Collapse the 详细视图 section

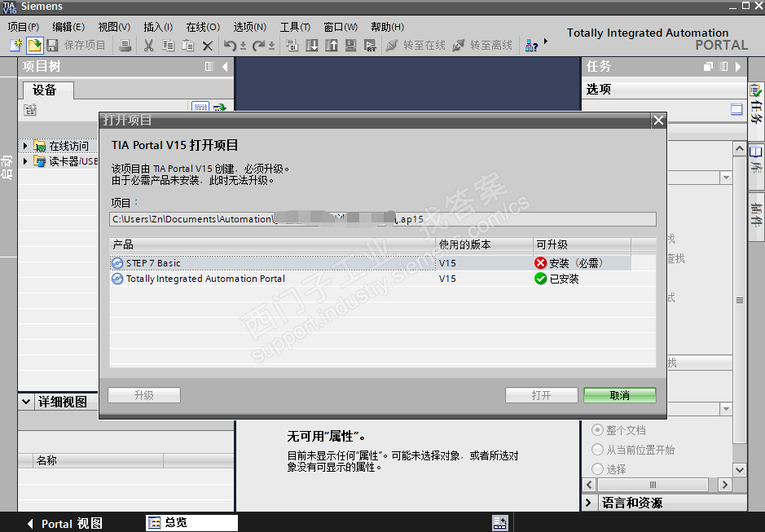[26, 402]
